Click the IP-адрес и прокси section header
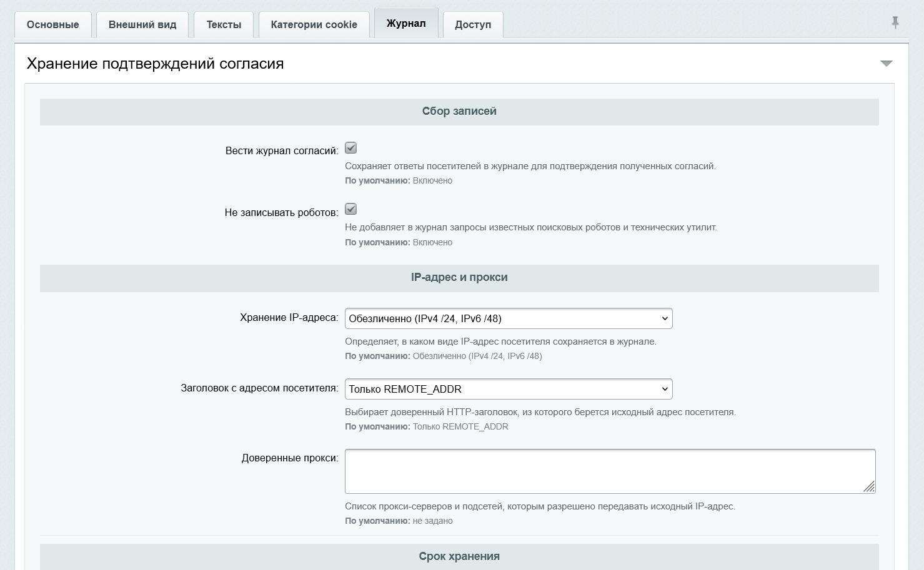 pos(459,277)
